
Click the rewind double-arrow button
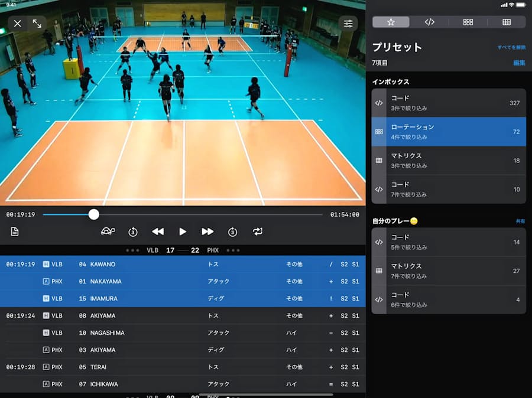coord(158,231)
